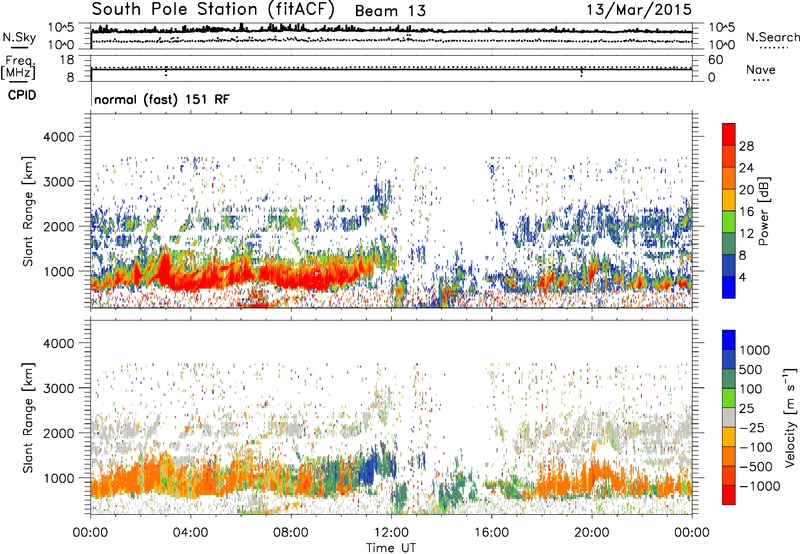800x554 pixels.
Task: Click the 'CPID' label
Action: click(x=22, y=95)
